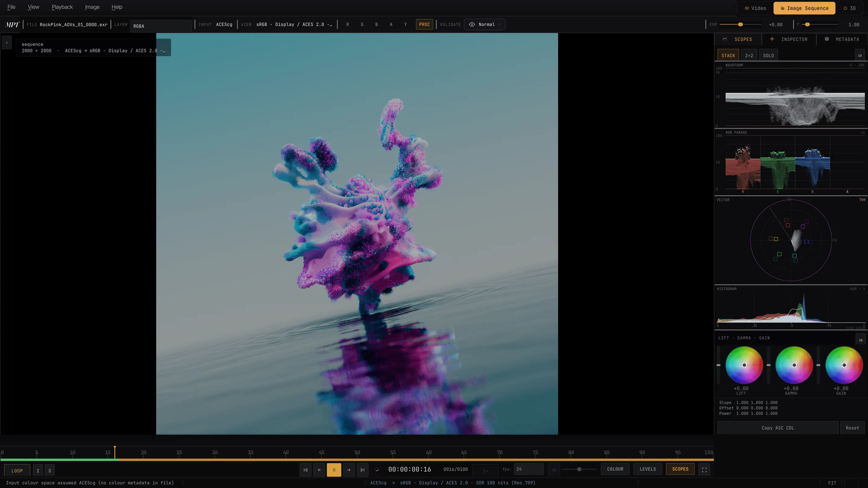Open the Normal validate dropdown

pyautogui.click(x=485, y=25)
